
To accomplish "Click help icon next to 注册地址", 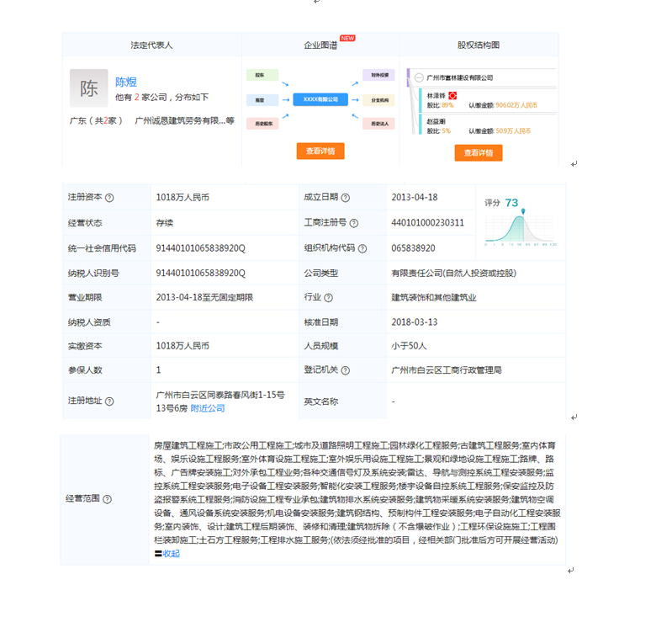I will [109, 401].
